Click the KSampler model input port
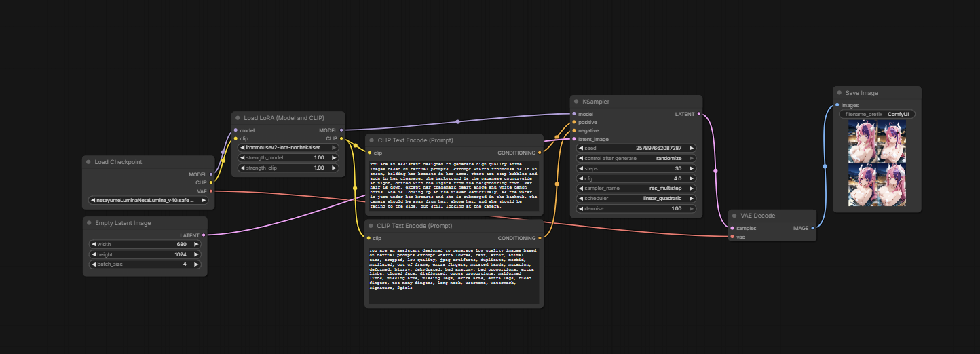980x354 pixels. [x=574, y=114]
